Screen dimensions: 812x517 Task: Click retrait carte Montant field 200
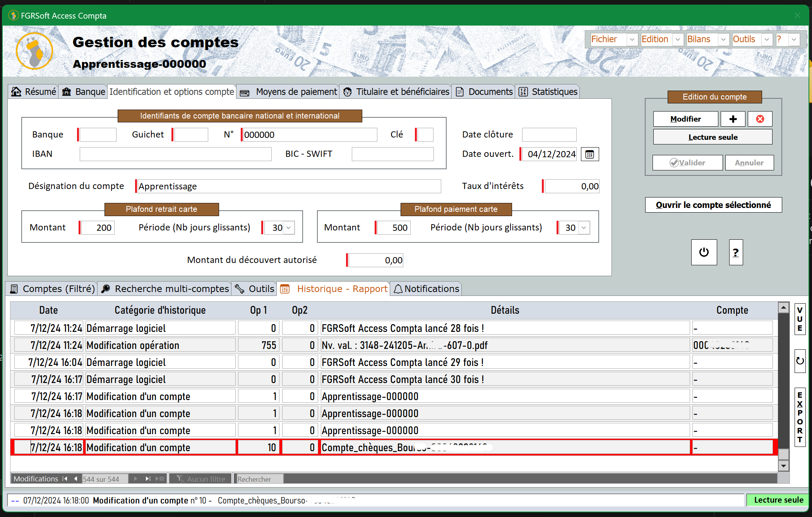(98, 228)
